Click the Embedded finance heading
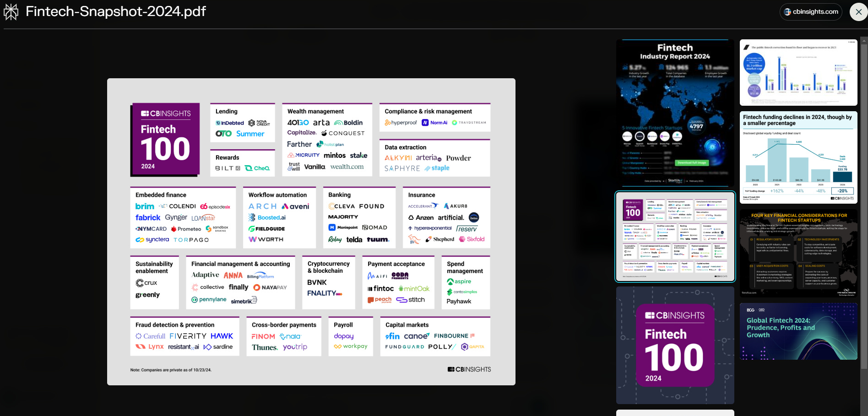Viewport: 868px width, 416px height. point(161,195)
